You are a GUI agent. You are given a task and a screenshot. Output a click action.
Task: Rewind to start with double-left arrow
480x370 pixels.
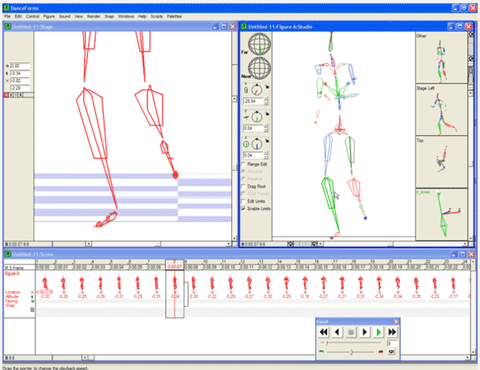tap(323, 332)
